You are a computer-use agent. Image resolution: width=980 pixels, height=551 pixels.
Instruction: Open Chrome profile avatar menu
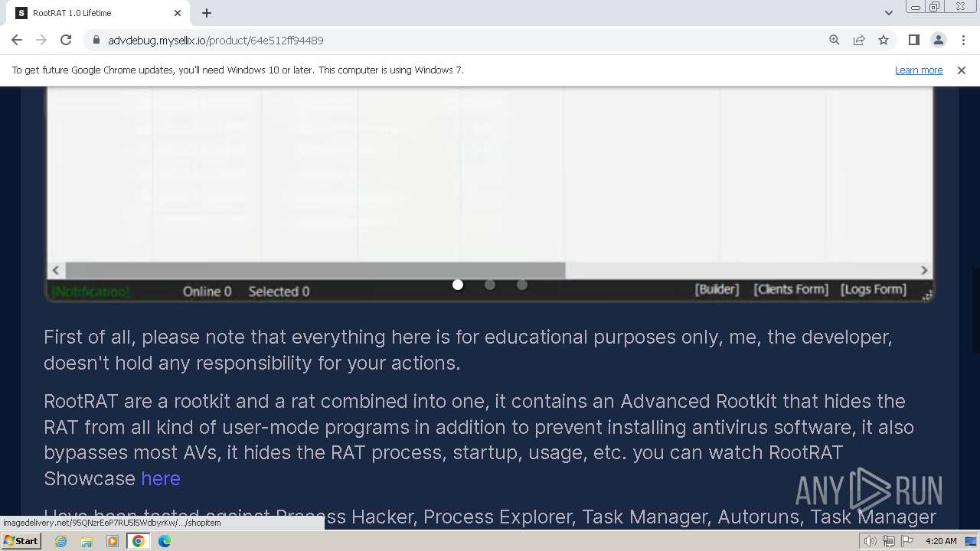click(938, 40)
